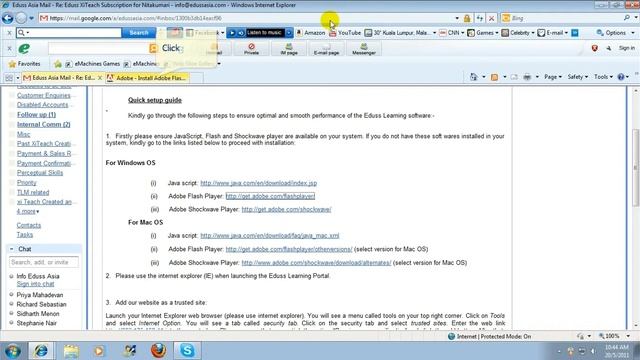Open the Mac java_mac.xml download link
640x360 pixels.
point(269,236)
